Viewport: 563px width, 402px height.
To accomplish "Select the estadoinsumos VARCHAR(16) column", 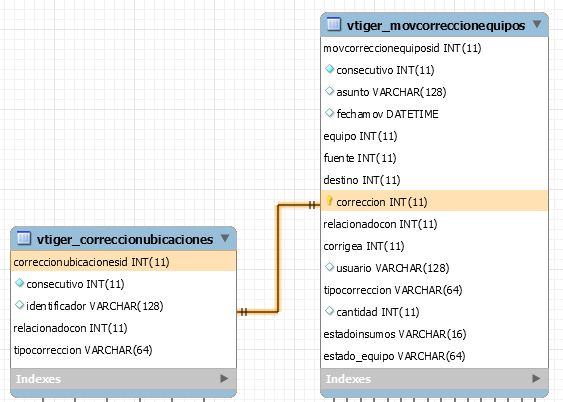I will 434,334.
